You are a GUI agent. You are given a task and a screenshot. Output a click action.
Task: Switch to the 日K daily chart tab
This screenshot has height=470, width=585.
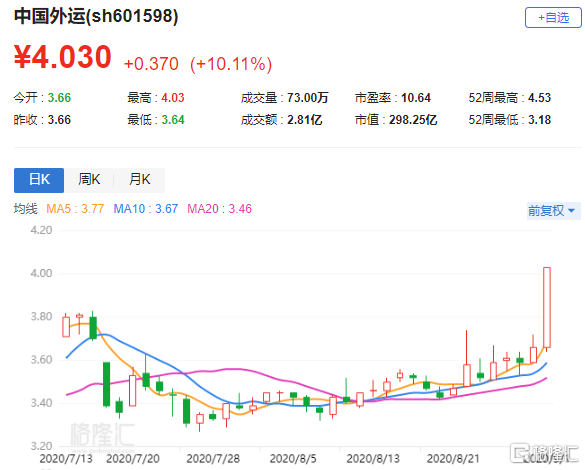[39, 180]
